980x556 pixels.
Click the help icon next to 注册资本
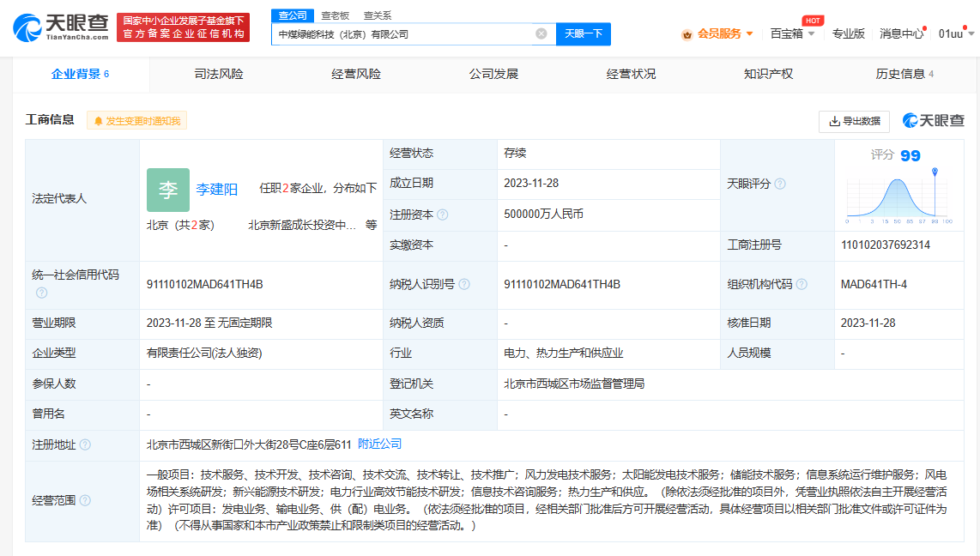[443, 215]
